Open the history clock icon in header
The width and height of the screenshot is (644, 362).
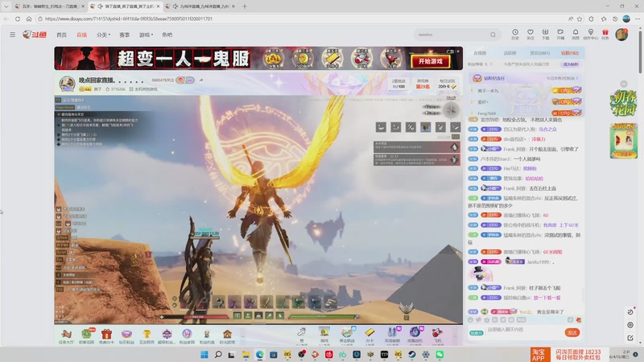515,32
